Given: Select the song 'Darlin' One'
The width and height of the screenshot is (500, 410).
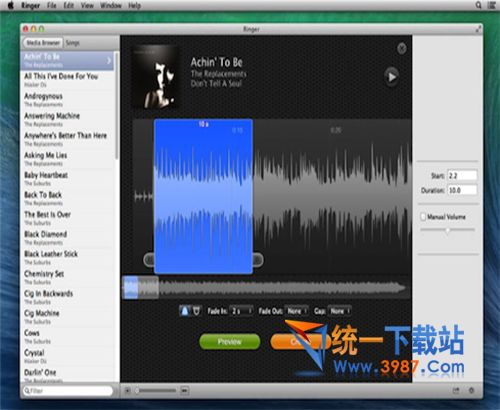Looking at the screenshot, I should (67, 375).
